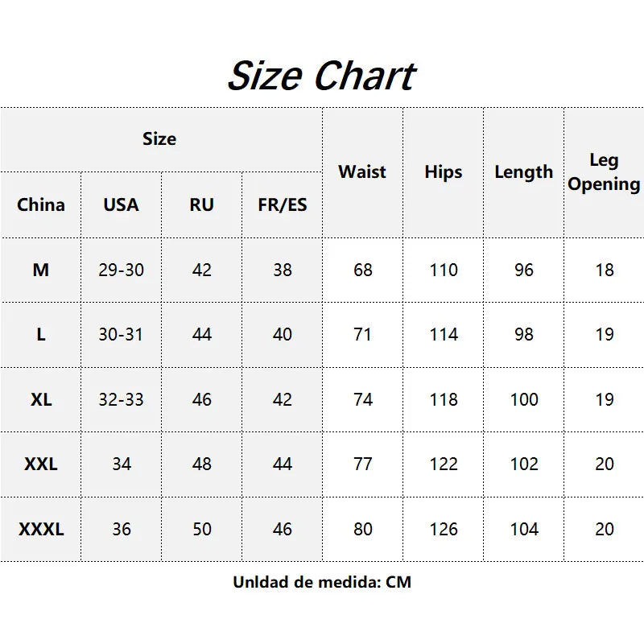Click the XXL size row label

[x=41, y=464]
